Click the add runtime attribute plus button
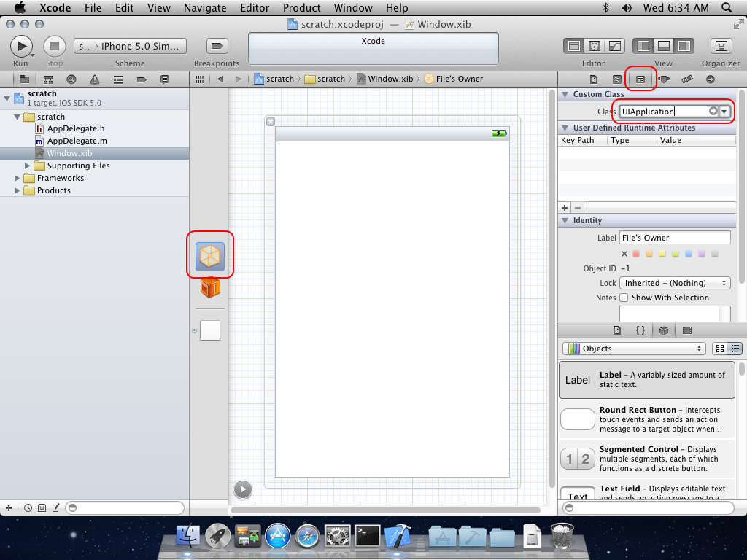The height and width of the screenshot is (560, 747). tap(565, 208)
